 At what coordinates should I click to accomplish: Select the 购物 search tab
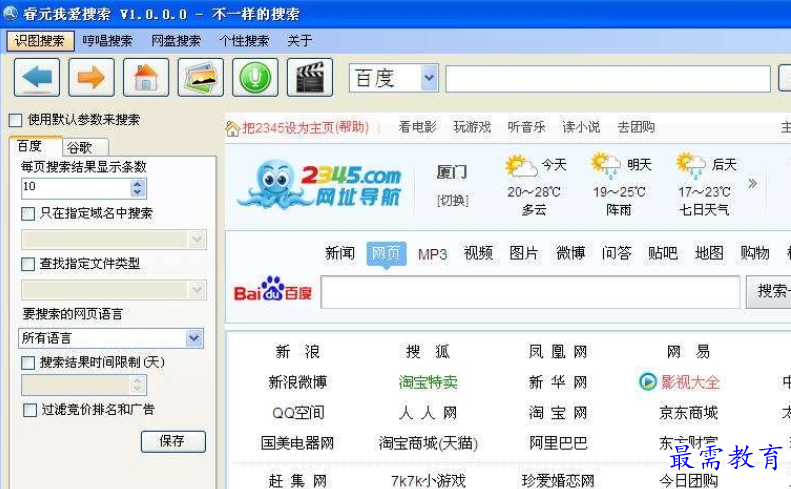[x=755, y=253]
